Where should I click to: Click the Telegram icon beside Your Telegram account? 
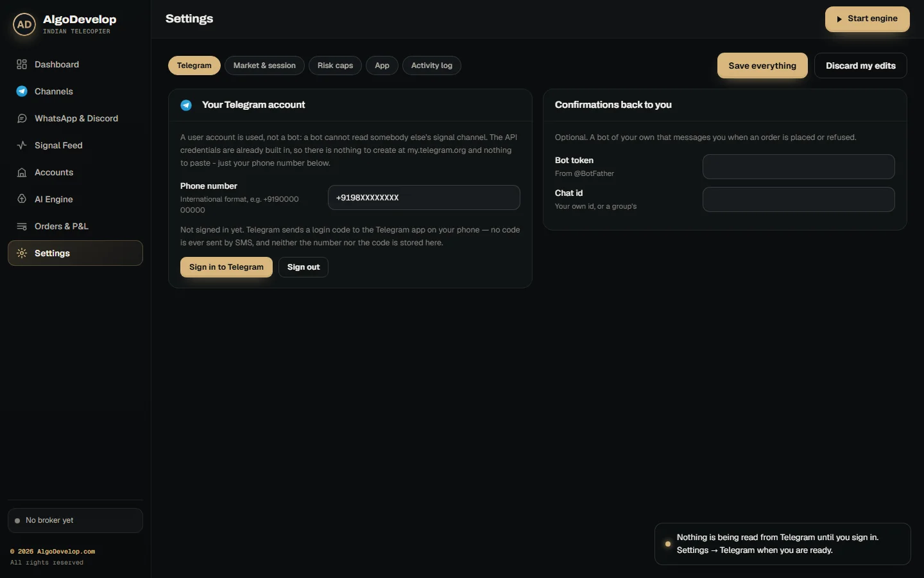(186, 105)
